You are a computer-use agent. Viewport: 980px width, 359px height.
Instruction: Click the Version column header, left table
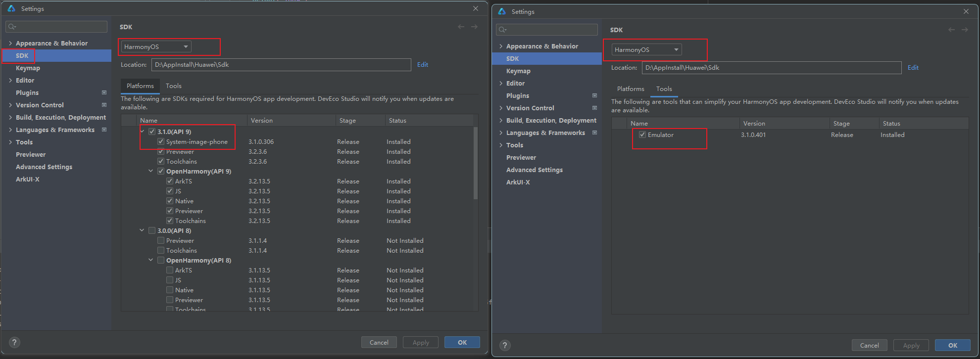click(x=292, y=120)
